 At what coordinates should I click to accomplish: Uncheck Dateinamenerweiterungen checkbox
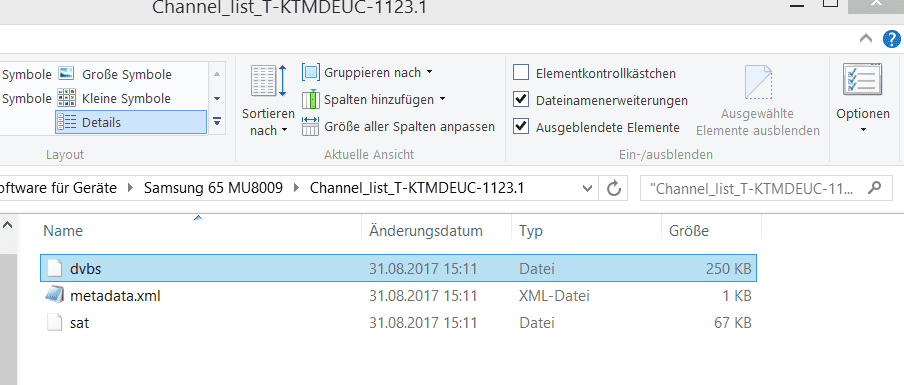click(x=521, y=100)
